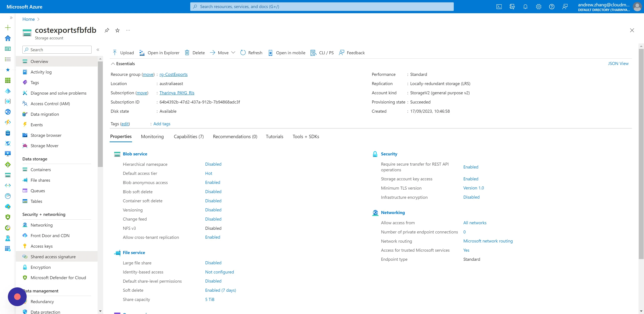Open the notifications bell

pyautogui.click(x=525, y=7)
